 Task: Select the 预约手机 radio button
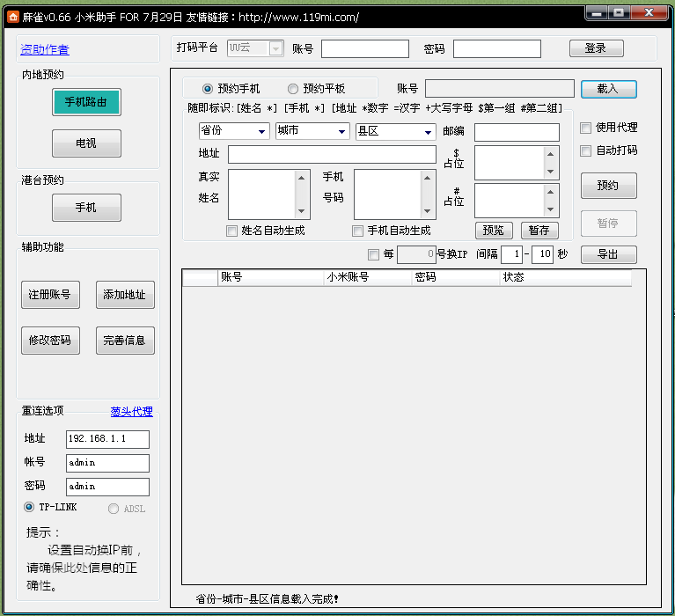[208, 89]
